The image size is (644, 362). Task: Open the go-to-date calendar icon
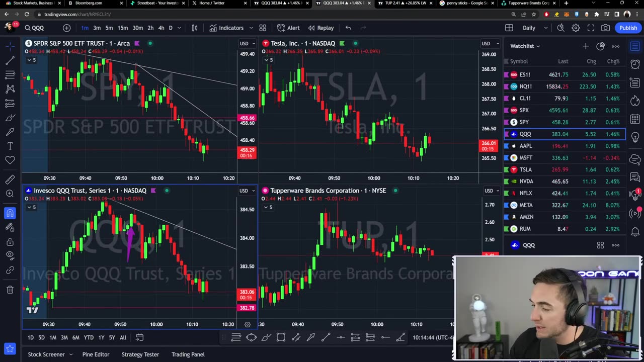[x=139, y=337]
